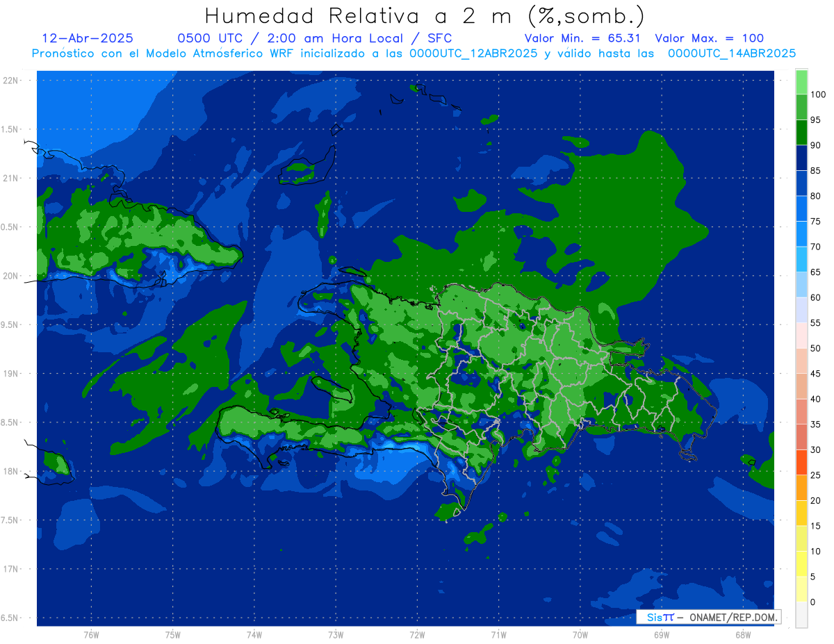Click the '0000UTC_14ABR2025' valid-until time
This screenshot has height=644, width=834.
coord(732,53)
